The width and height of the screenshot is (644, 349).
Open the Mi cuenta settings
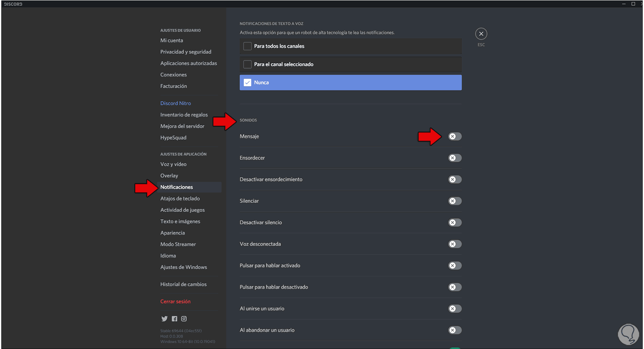[x=172, y=40]
